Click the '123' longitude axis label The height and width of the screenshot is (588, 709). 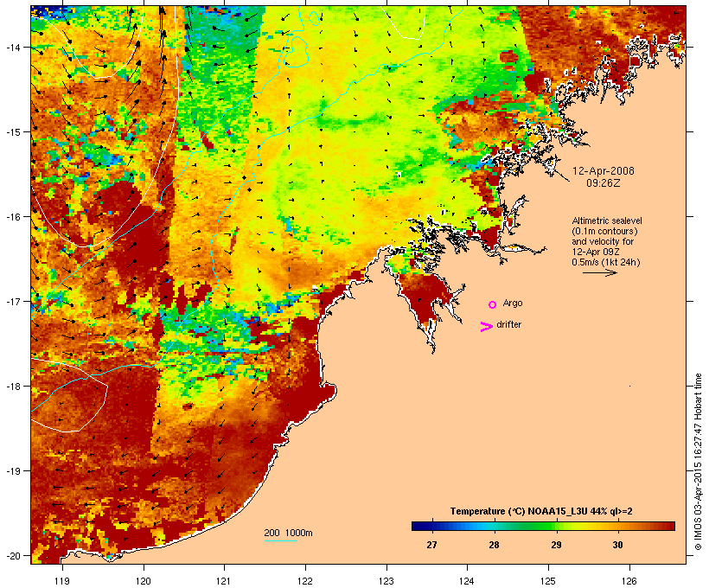[x=386, y=581]
